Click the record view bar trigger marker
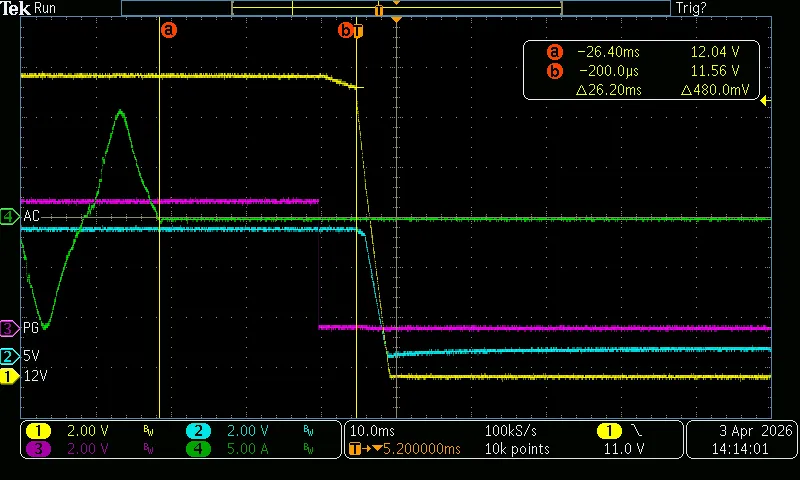800x480 pixels. [379, 10]
